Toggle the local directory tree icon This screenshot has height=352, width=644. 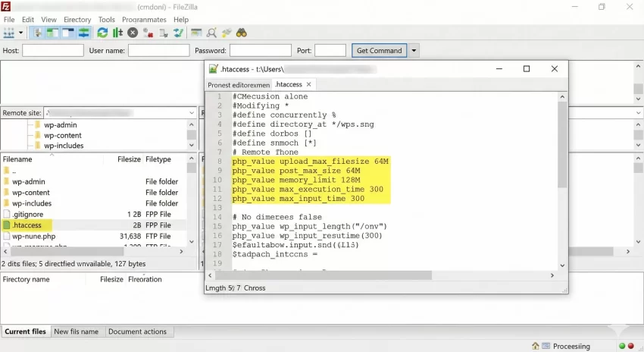tap(53, 33)
